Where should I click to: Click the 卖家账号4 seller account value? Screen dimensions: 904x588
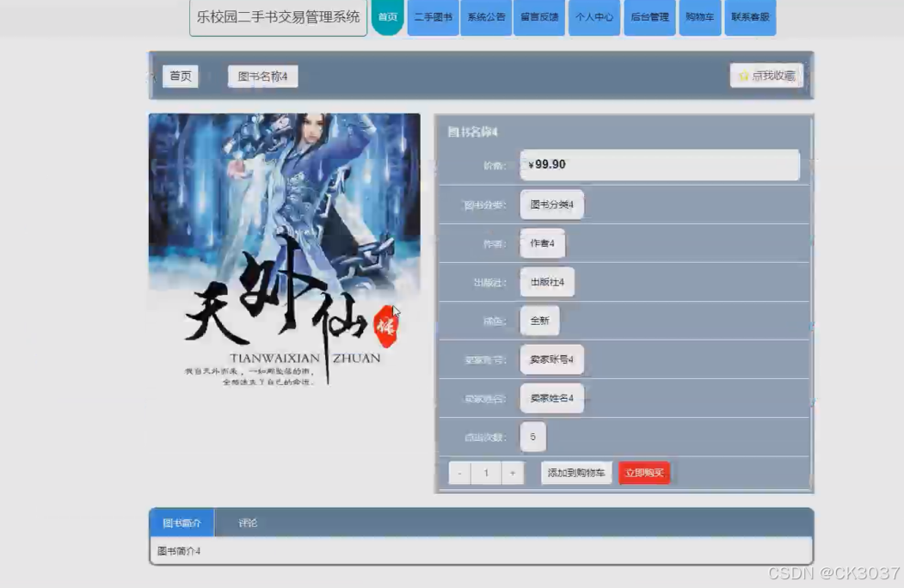tap(551, 359)
